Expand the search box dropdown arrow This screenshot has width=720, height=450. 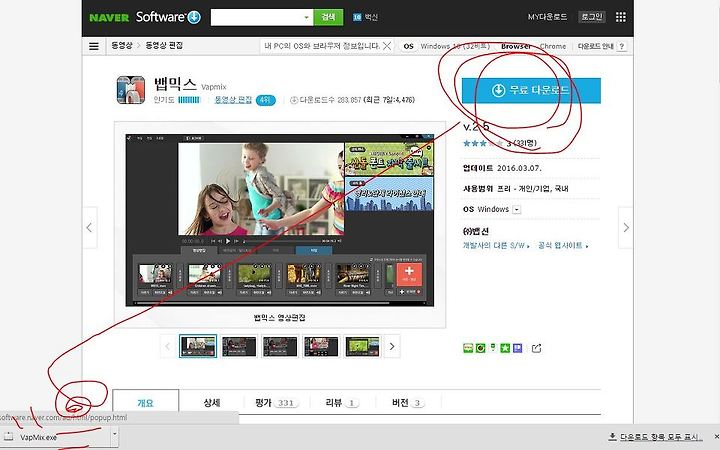point(307,17)
